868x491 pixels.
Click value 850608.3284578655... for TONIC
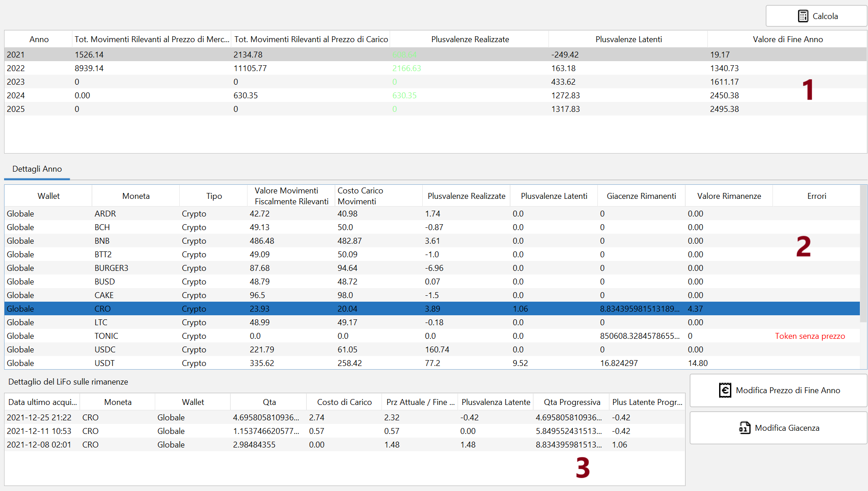639,336
